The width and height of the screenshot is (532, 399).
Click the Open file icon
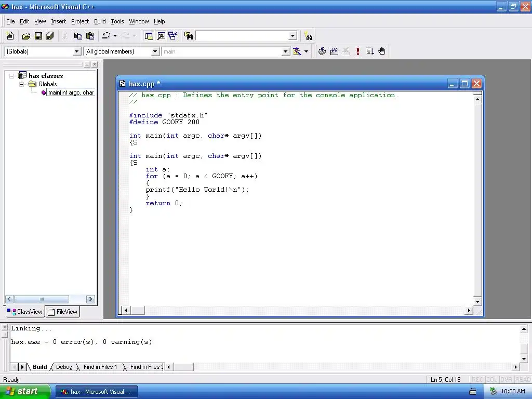[26, 36]
